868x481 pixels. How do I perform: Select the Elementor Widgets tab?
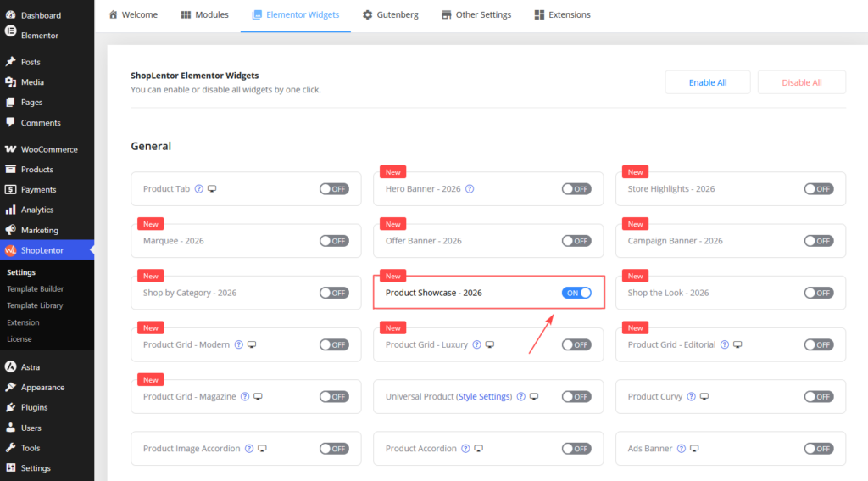pyautogui.click(x=296, y=15)
